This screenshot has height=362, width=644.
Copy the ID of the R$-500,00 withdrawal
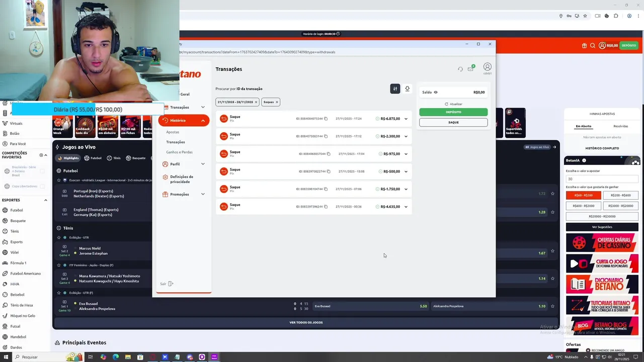point(329,171)
